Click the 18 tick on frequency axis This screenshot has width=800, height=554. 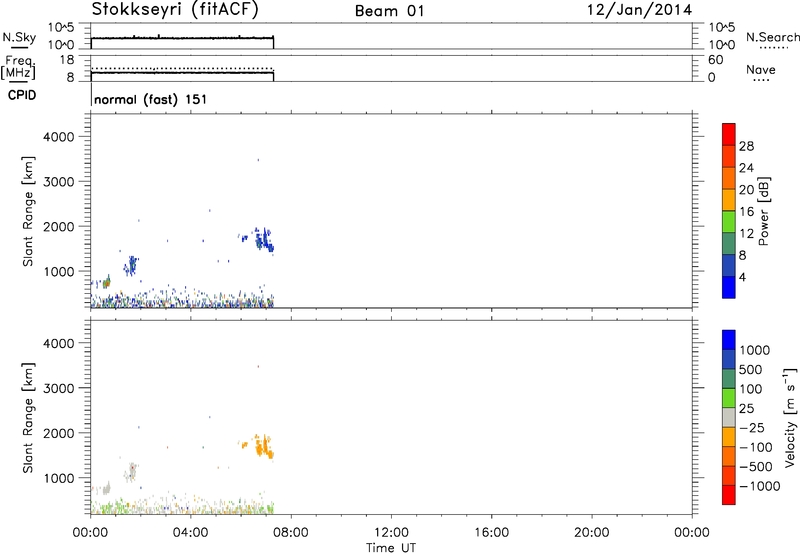point(67,60)
